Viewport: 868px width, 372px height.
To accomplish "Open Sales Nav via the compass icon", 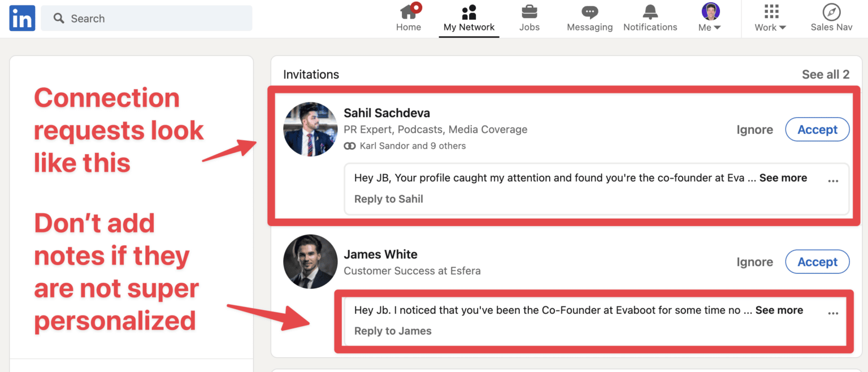I will tap(830, 11).
